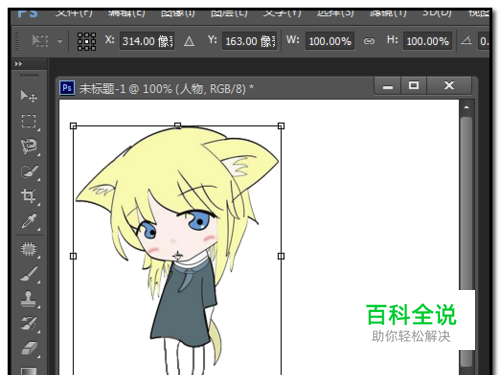Viewport: 500px width, 375px height.
Task: Select the History Brush tool
Action: 29,323
